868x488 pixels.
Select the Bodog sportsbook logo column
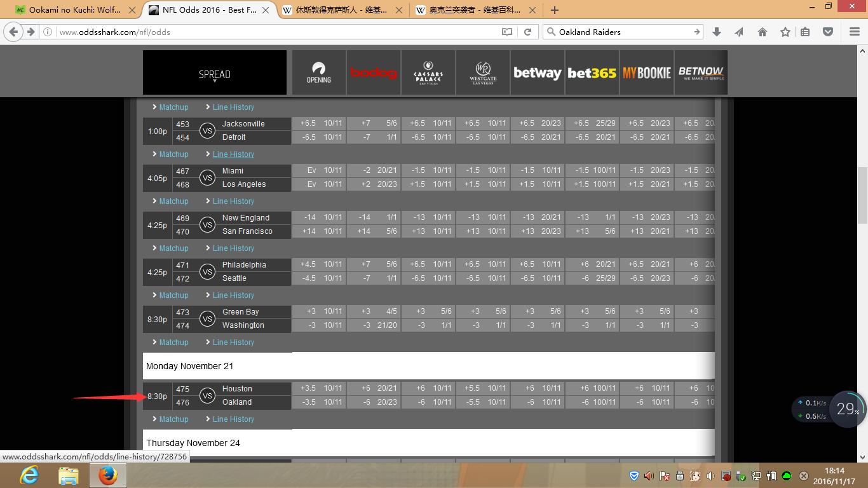[x=374, y=73]
